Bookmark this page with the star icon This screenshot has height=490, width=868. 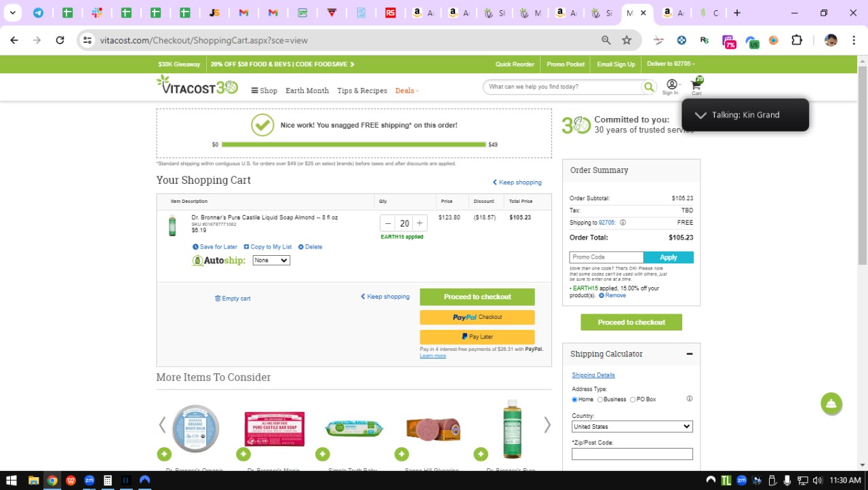627,40
